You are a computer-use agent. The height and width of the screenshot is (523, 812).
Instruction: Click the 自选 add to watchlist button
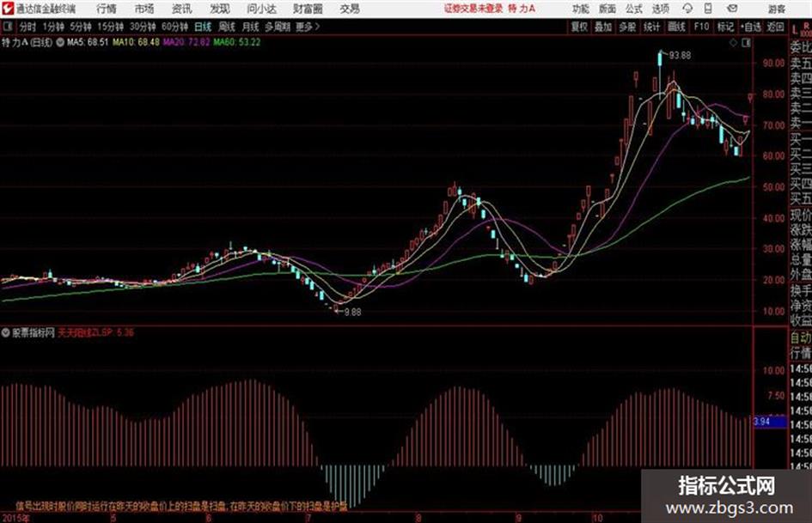751,27
